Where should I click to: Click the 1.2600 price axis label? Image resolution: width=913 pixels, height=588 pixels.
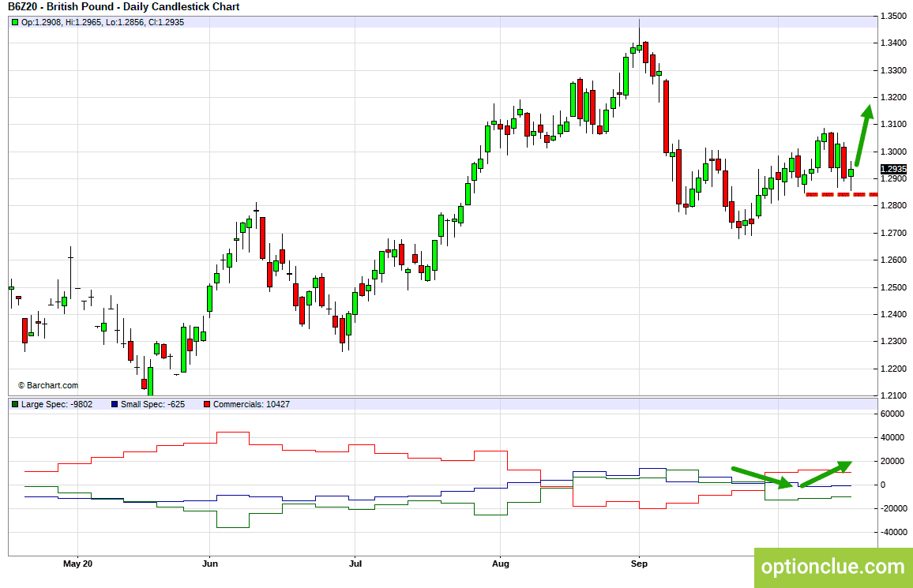894,260
